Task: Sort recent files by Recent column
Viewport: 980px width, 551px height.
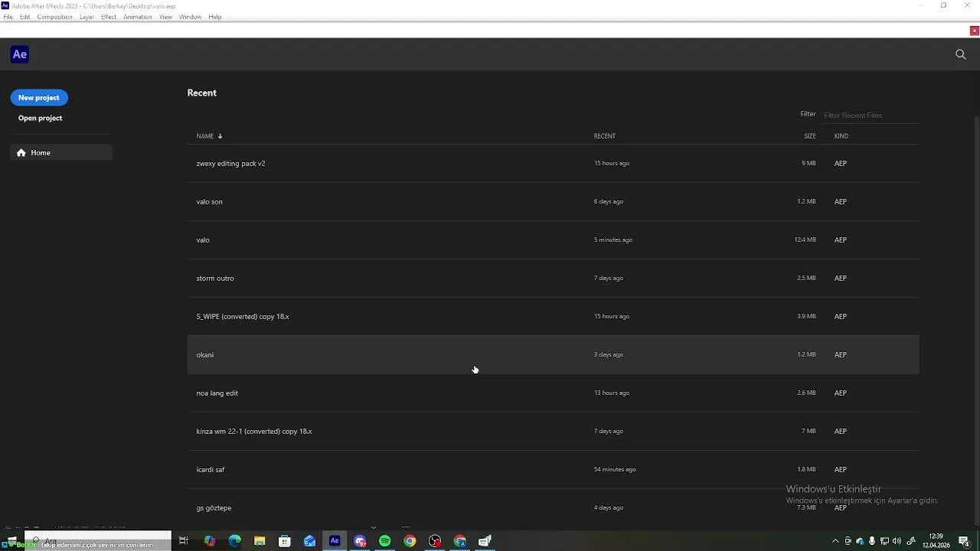Action: 605,136
